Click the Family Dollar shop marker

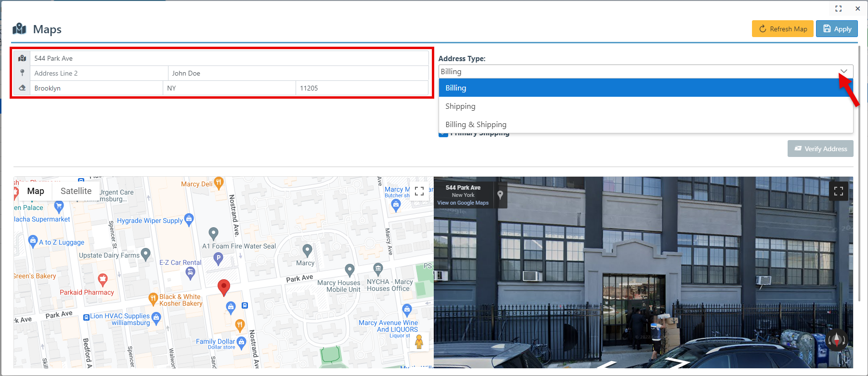[241, 342]
